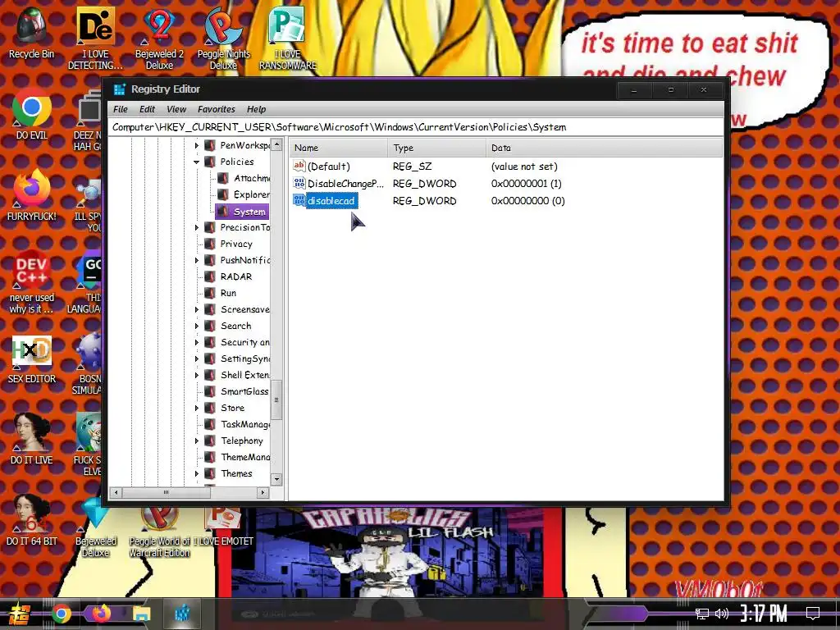840x630 pixels.
Task: Select the (Default) string value icon
Action: coord(299,166)
